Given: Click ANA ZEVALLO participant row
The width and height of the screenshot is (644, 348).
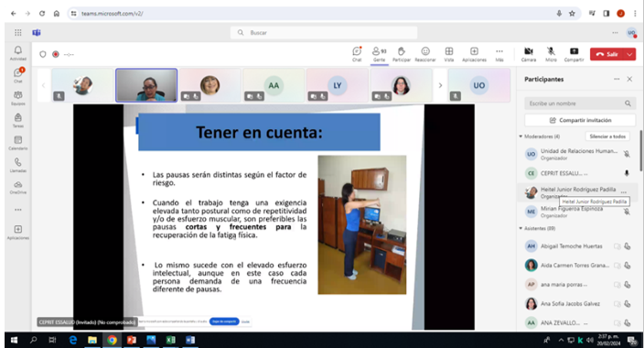Looking at the screenshot, I should [x=578, y=323].
